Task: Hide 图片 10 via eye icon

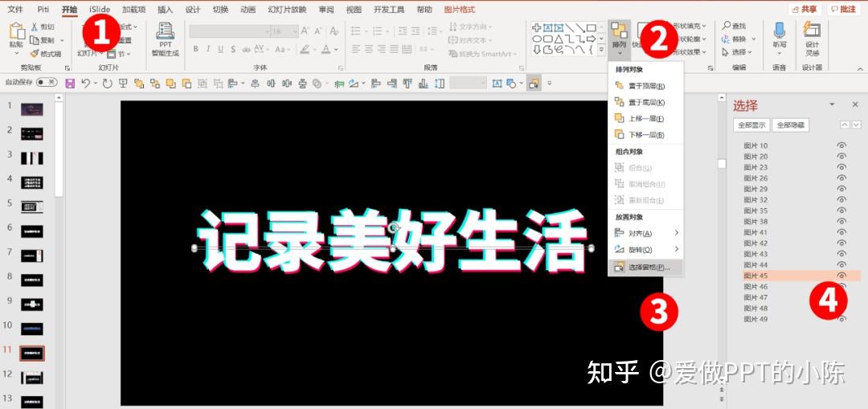Action: (x=841, y=145)
